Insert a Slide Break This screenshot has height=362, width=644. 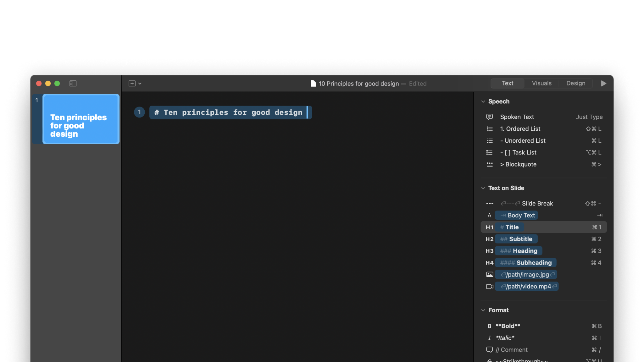[544, 203]
